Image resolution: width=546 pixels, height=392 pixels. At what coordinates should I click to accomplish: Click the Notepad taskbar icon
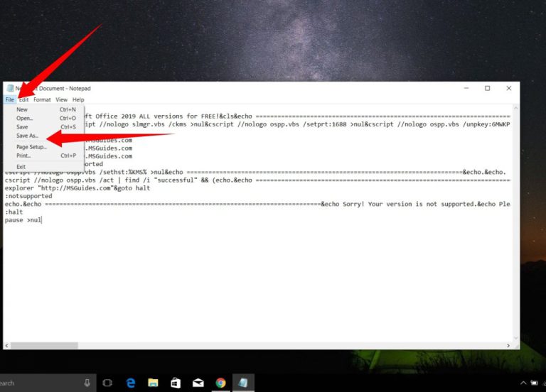243,383
